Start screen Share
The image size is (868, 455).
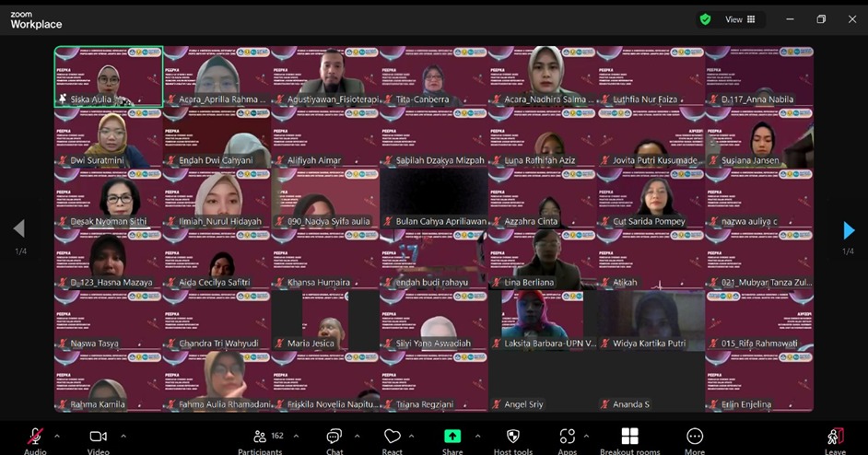452,437
